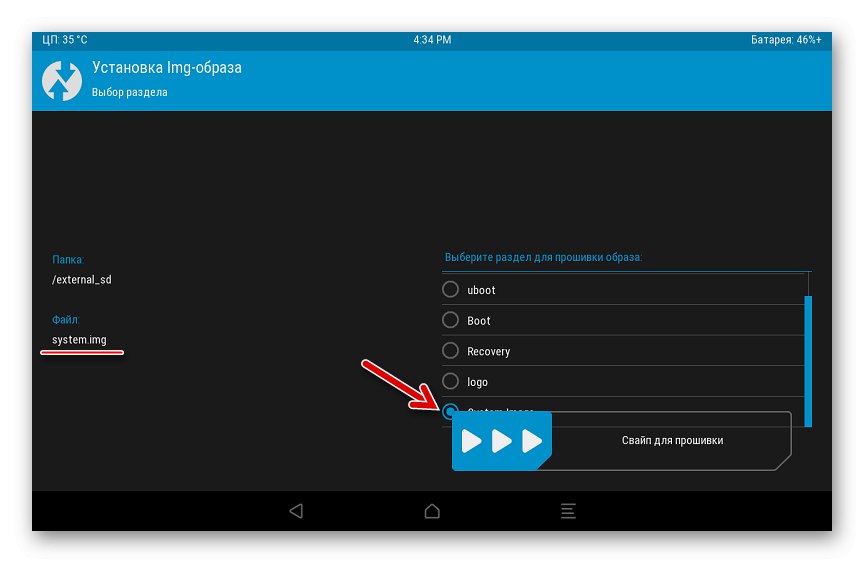Tap the TWRP logo icon

pyautogui.click(x=62, y=81)
